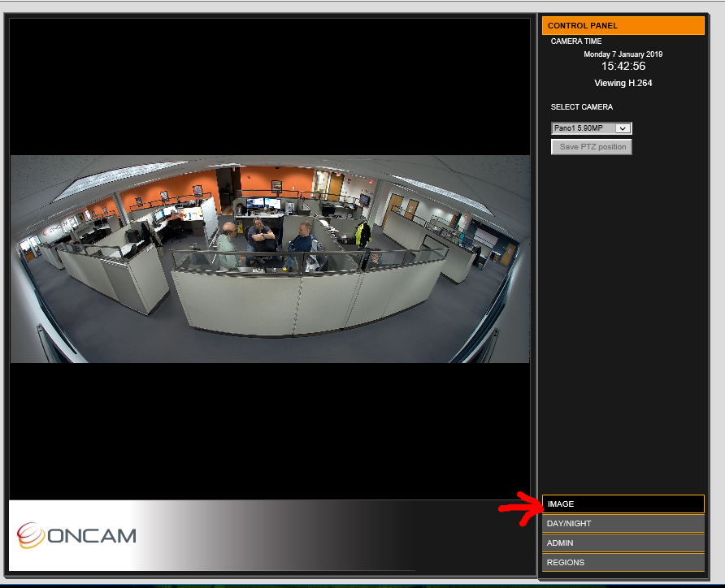
Task: Click the panoramic office video feed
Action: [270, 258]
